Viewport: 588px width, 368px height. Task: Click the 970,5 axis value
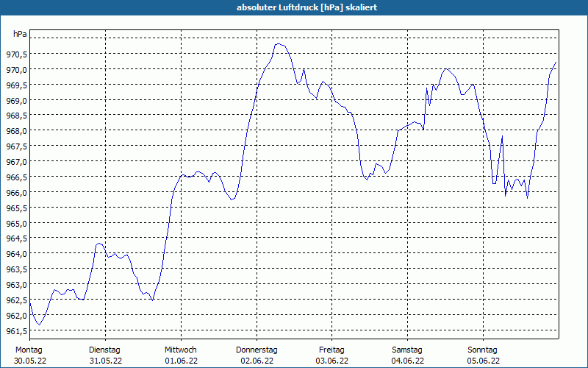pos(17,54)
